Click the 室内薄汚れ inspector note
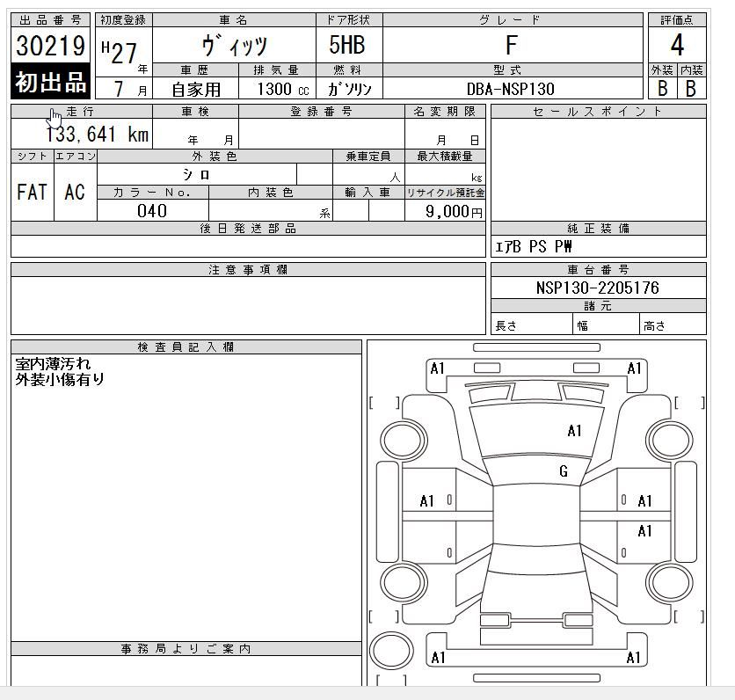 pyautogui.click(x=53, y=364)
